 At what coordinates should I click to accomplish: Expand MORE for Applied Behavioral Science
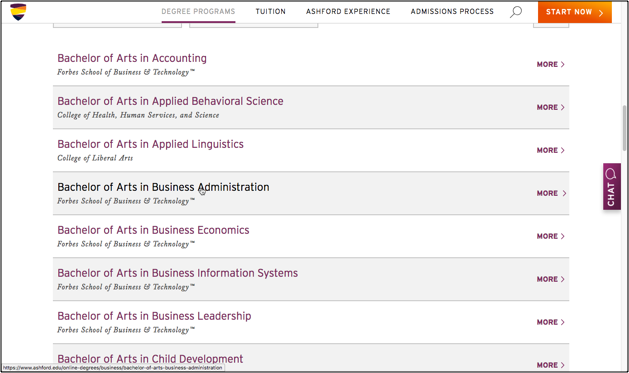tap(550, 107)
